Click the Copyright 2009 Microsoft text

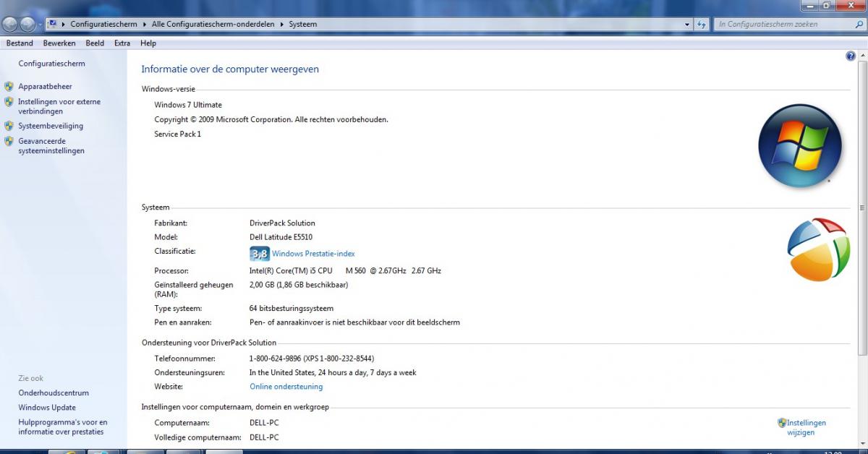(x=271, y=119)
